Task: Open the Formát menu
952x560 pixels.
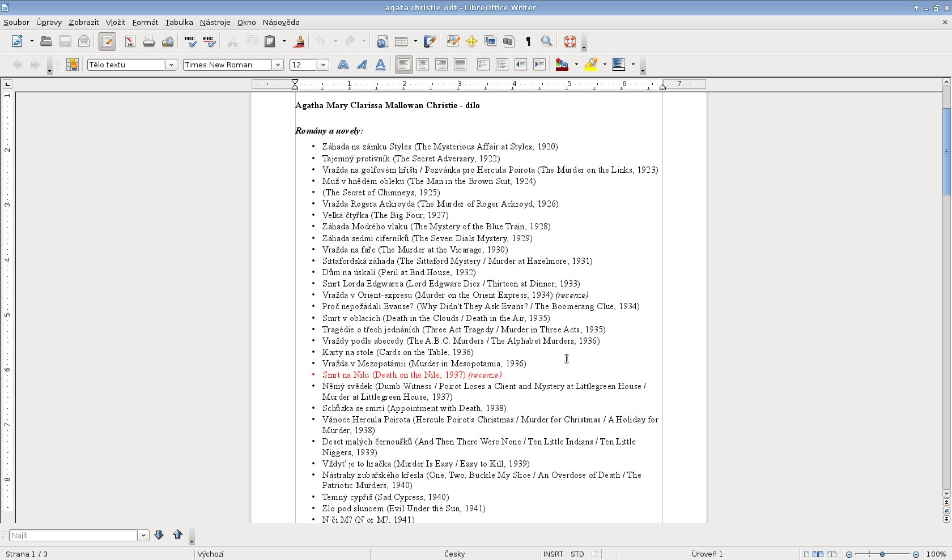Action: (145, 22)
